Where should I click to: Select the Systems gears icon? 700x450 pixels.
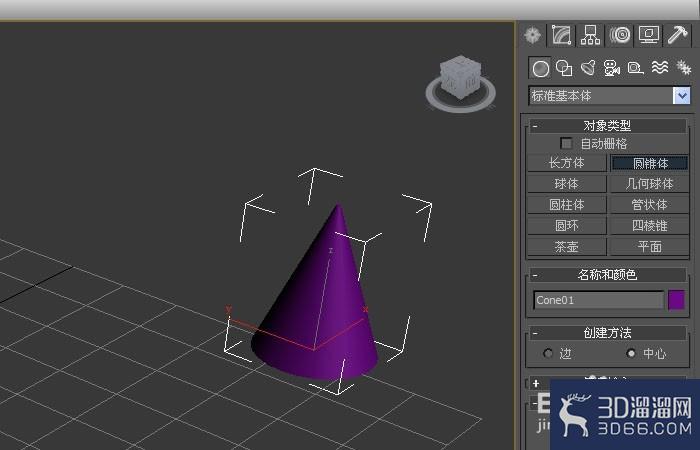pyautogui.click(x=683, y=68)
